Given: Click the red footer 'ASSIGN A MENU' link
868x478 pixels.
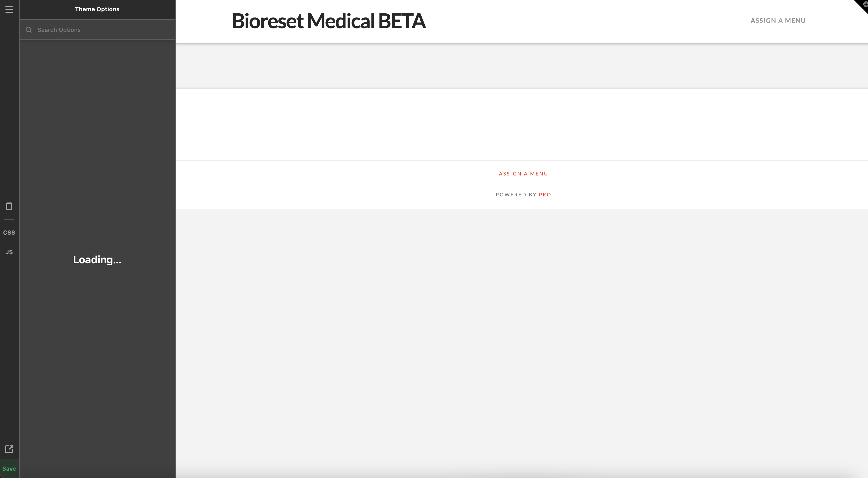Looking at the screenshot, I should click(x=523, y=174).
